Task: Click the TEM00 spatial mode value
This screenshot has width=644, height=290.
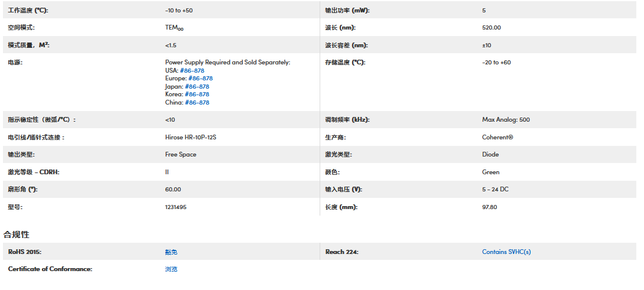Action: point(174,28)
